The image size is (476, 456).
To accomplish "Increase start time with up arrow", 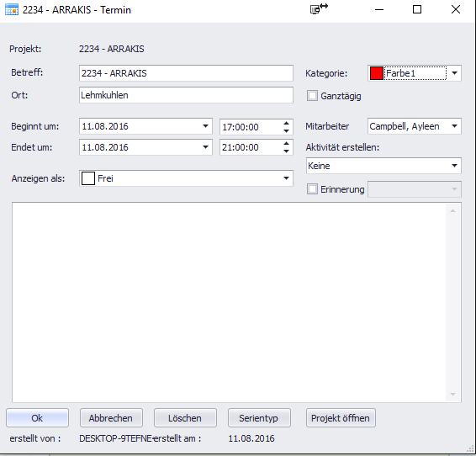I will 286,124.
